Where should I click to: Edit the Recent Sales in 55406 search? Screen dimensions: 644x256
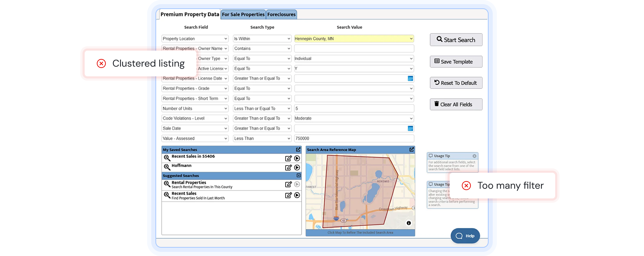coord(288,158)
